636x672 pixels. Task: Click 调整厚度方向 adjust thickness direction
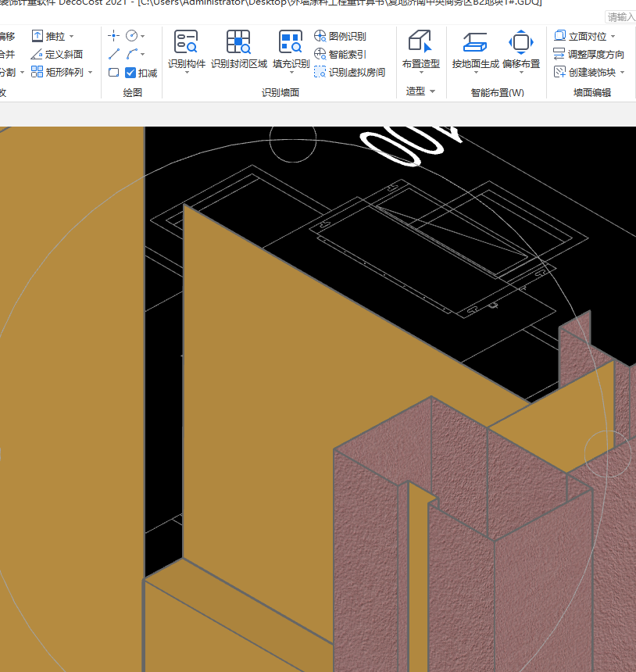click(589, 55)
